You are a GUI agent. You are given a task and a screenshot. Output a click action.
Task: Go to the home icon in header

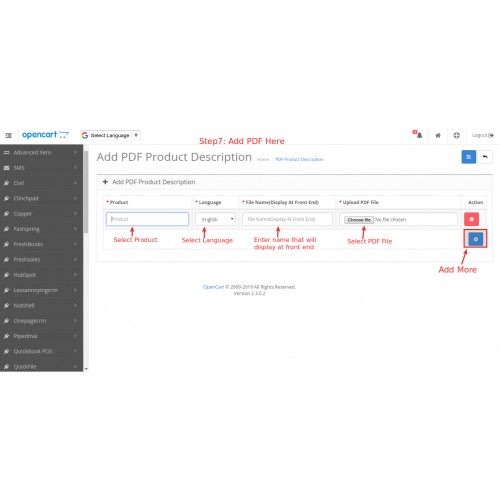[438, 135]
